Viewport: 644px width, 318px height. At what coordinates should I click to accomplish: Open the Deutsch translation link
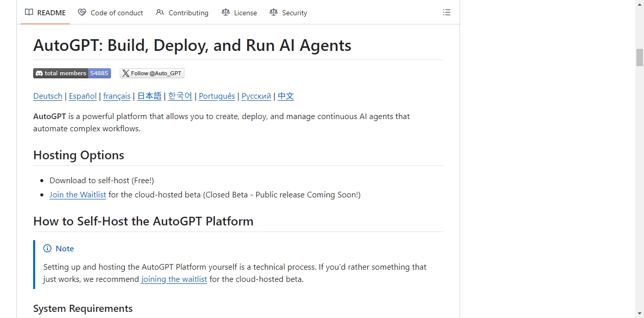tap(48, 96)
